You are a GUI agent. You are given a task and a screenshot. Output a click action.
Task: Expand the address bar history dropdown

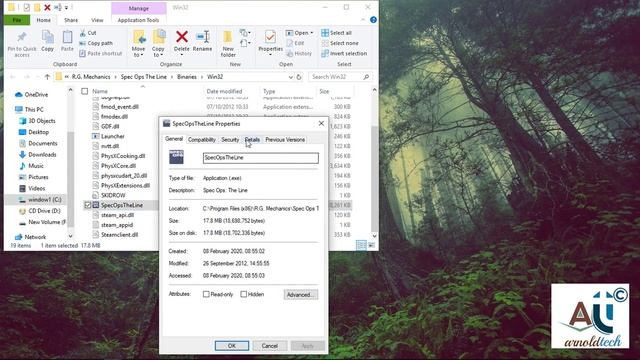291,77
